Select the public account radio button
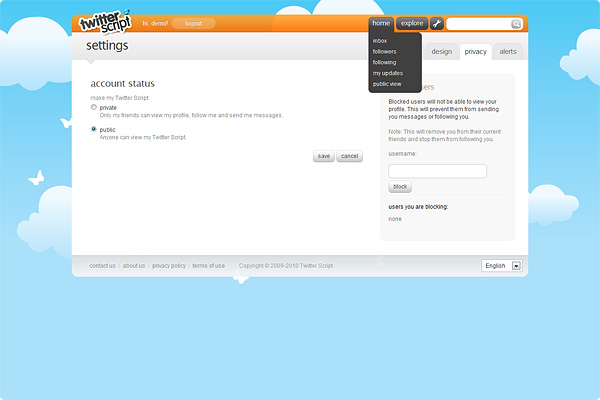 click(x=94, y=129)
